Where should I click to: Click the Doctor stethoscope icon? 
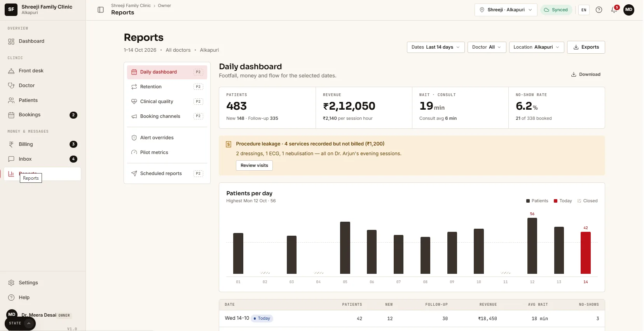click(11, 86)
